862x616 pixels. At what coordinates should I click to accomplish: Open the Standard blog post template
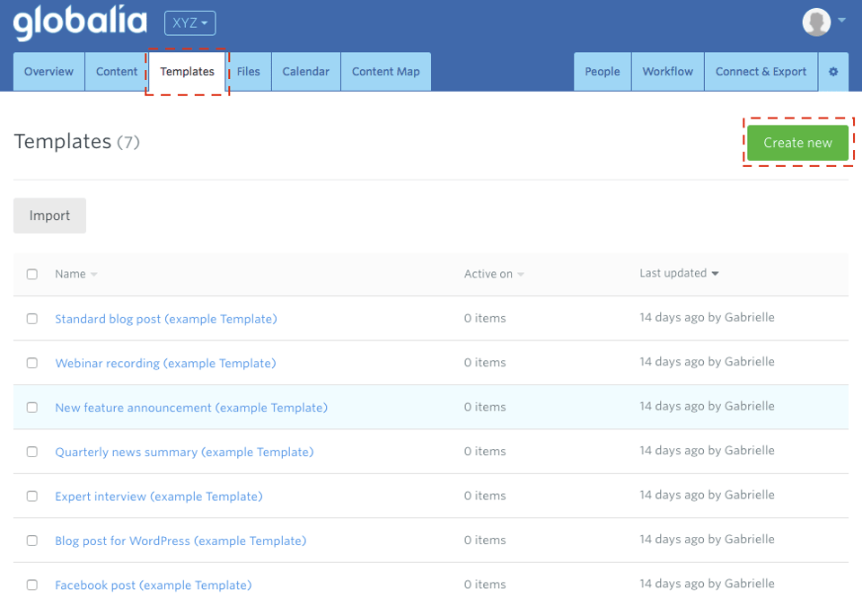[165, 319]
